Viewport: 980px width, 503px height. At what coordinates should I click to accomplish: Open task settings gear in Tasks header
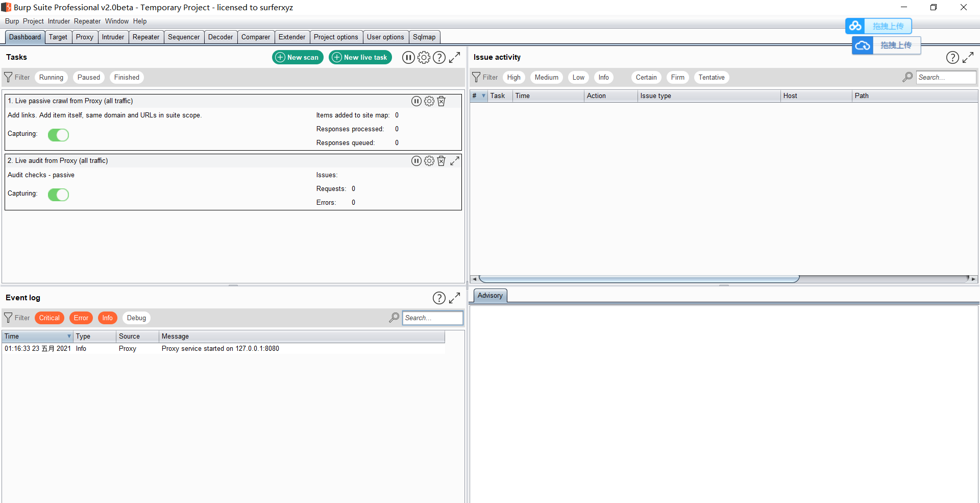(424, 57)
